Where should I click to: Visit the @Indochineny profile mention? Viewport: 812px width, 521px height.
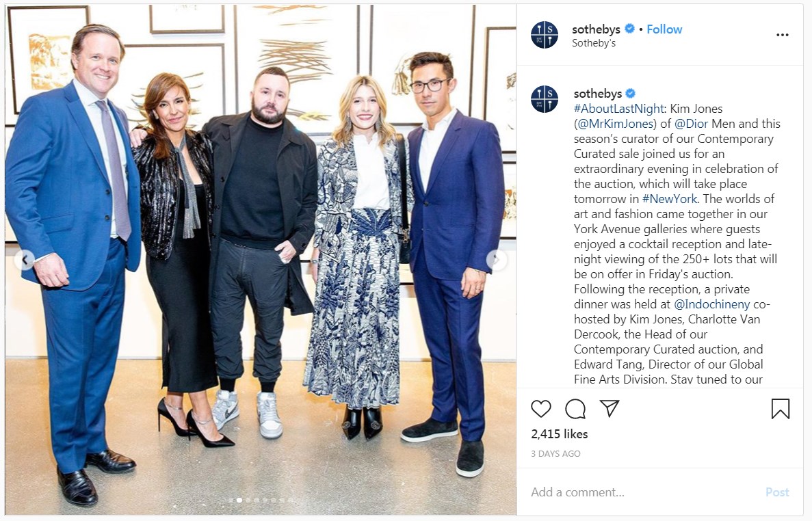[x=711, y=304]
